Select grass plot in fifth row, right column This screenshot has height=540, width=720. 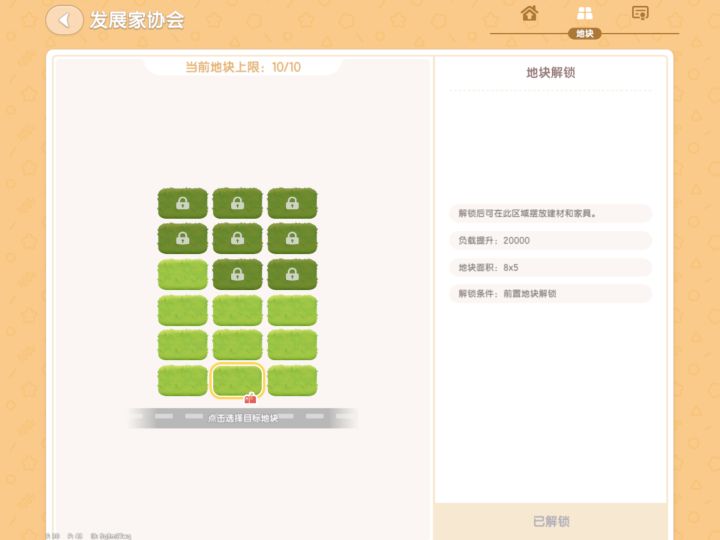[x=292, y=344]
